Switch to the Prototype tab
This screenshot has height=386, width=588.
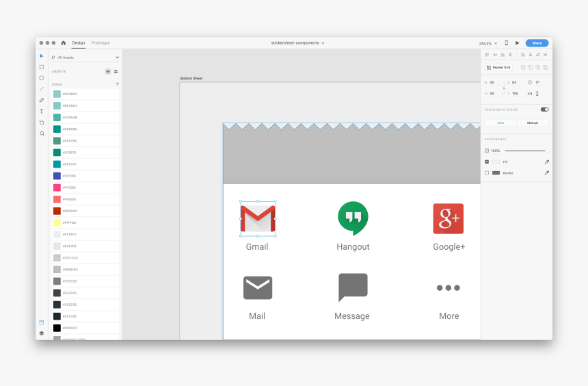pos(101,43)
